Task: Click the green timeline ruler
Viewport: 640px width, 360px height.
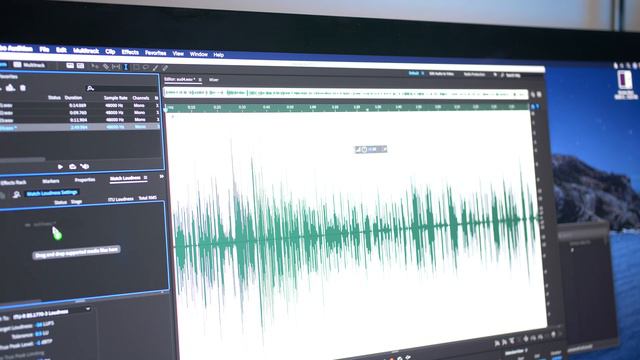Action: click(x=347, y=107)
